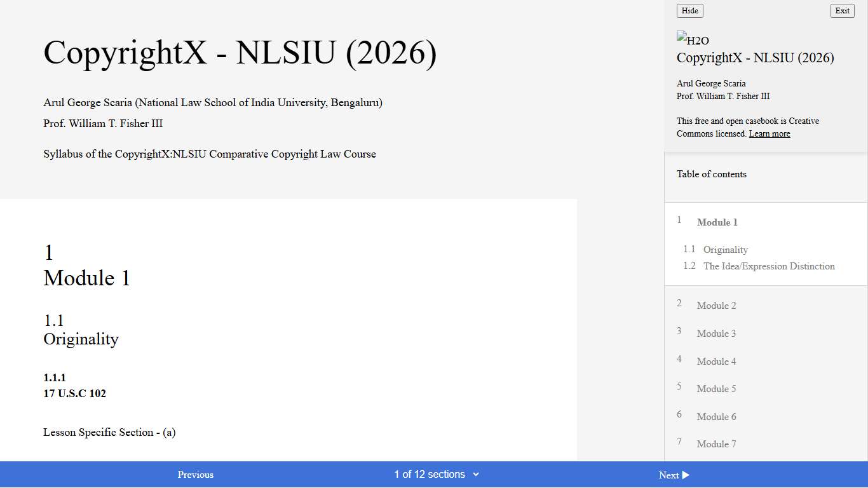Image resolution: width=868 pixels, height=488 pixels.
Task: Open Module 7
Action: [716, 444]
